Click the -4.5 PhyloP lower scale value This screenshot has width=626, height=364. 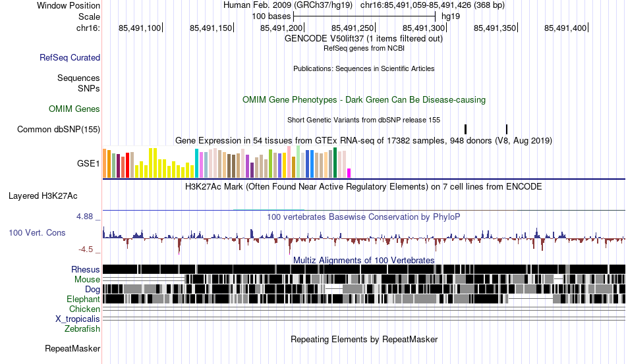tap(86, 249)
